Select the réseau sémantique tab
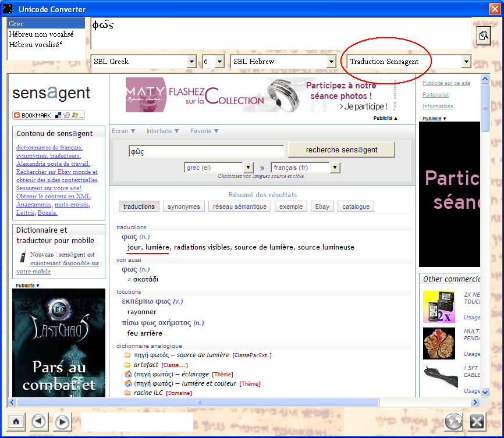 240,206
